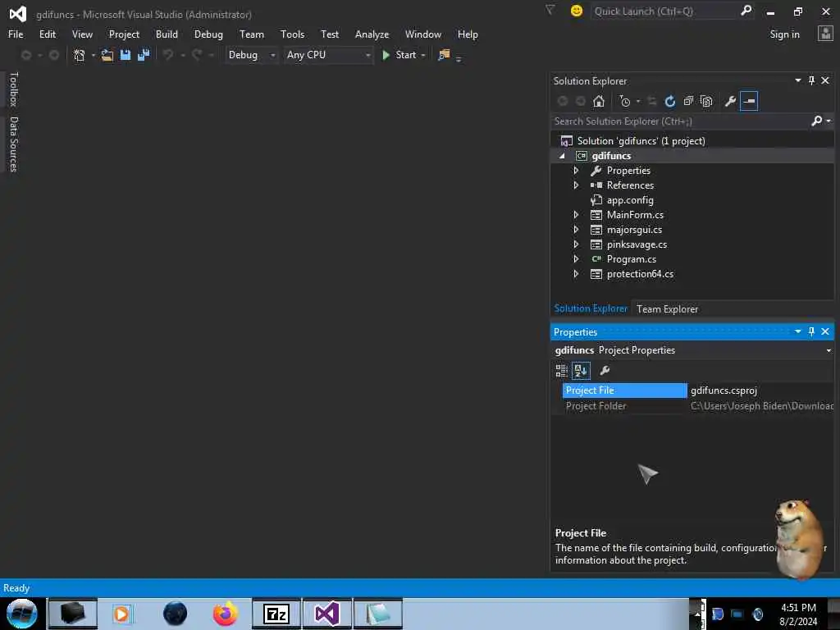Open the Tools menu
The width and height of the screenshot is (840, 630).
click(292, 34)
